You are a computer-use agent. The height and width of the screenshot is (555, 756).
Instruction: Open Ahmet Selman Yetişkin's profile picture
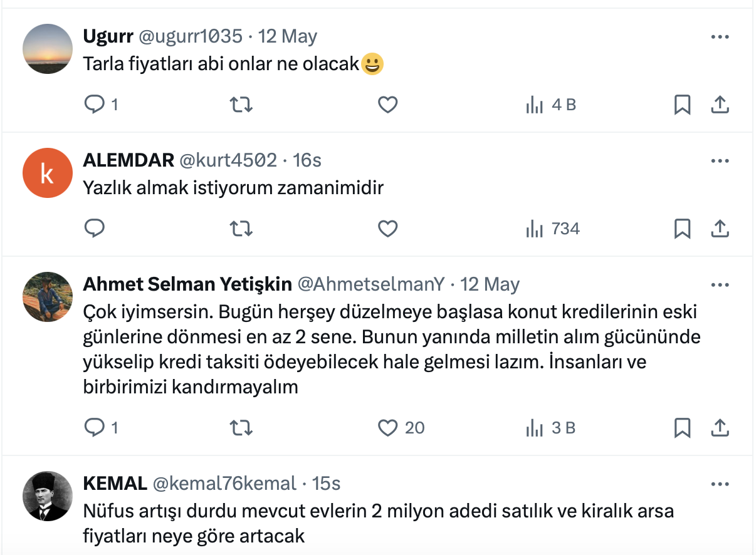click(48, 297)
